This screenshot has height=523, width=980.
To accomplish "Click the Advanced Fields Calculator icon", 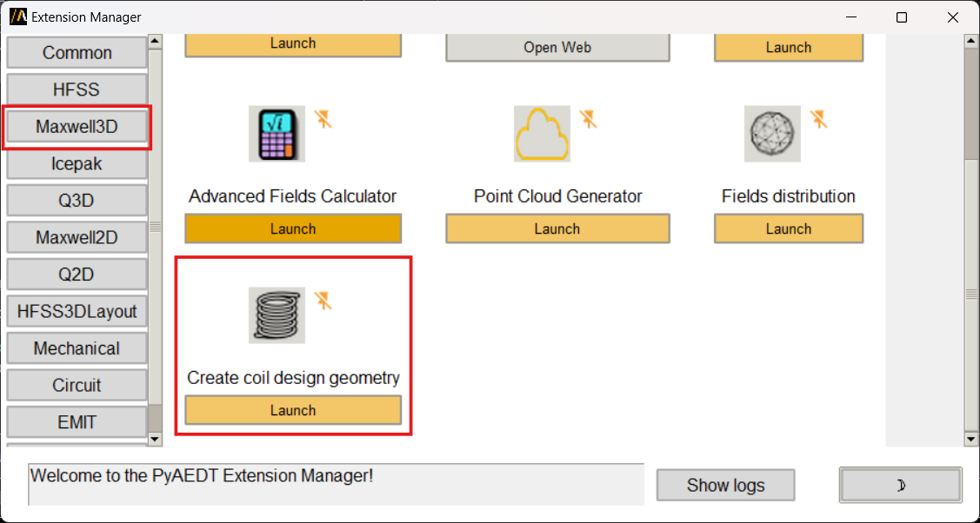I will coord(277,134).
